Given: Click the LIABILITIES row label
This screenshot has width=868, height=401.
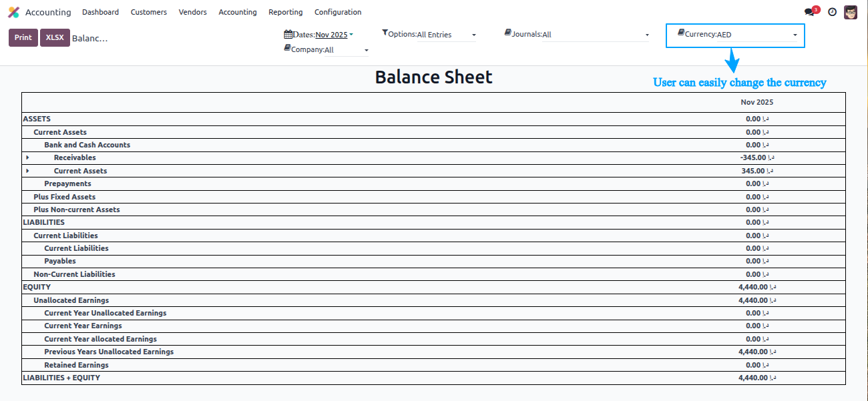Looking at the screenshot, I should click(x=44, y=222).
